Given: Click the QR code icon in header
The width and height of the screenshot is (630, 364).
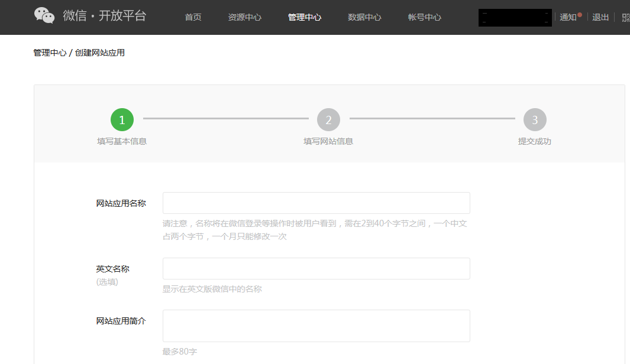Looking at the screenshot, I should click(626, 17).
